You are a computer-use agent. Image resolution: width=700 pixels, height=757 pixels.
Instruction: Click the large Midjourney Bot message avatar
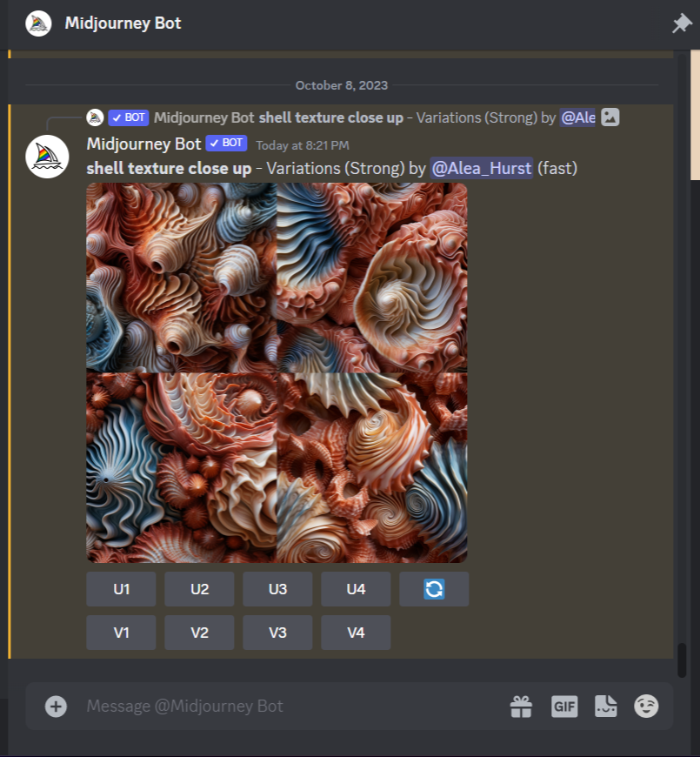pos(47,157)
